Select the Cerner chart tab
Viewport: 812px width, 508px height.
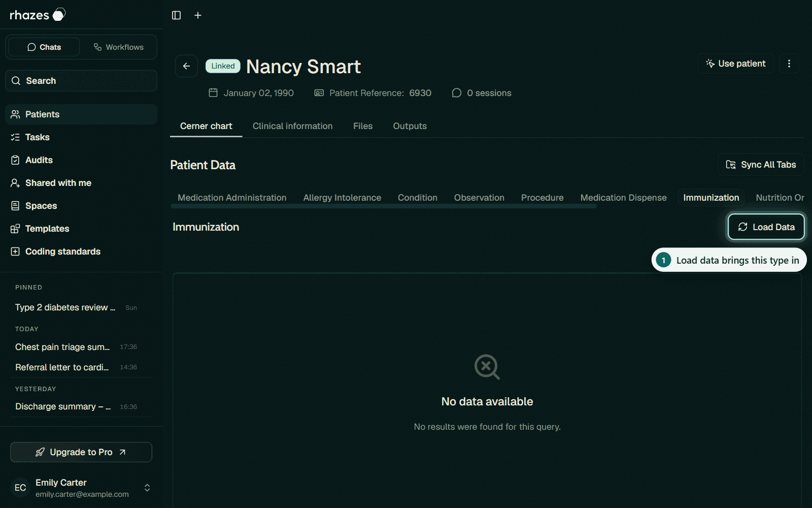click(x=206, y=126)
